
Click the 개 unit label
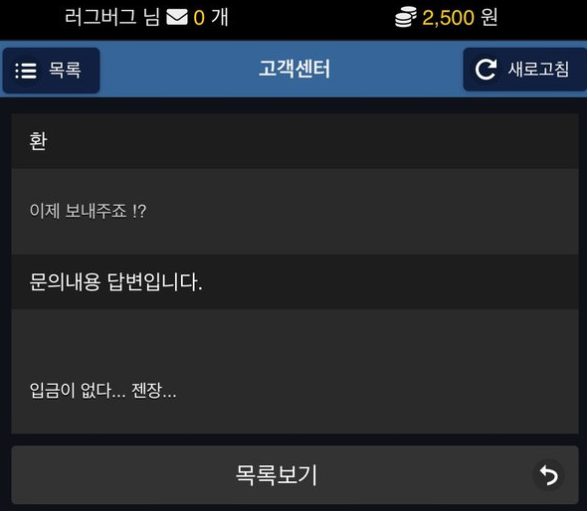pos(220,18)
